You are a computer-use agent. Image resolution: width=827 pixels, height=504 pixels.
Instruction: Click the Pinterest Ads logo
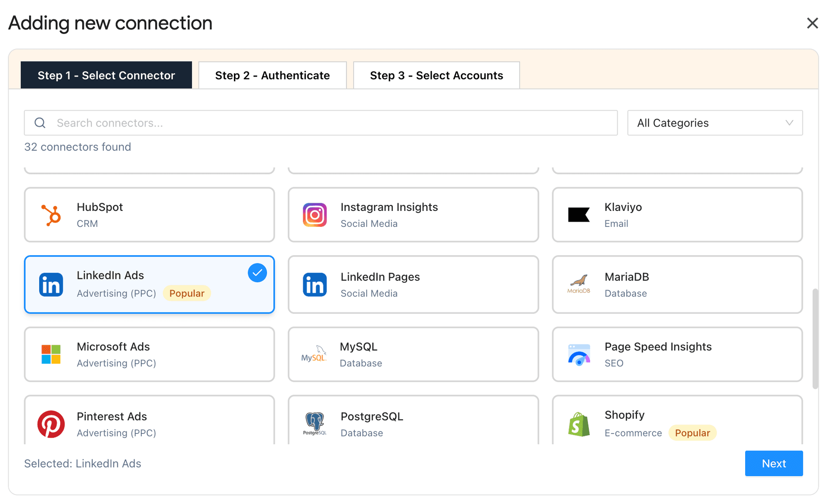(x=51, y=424)
